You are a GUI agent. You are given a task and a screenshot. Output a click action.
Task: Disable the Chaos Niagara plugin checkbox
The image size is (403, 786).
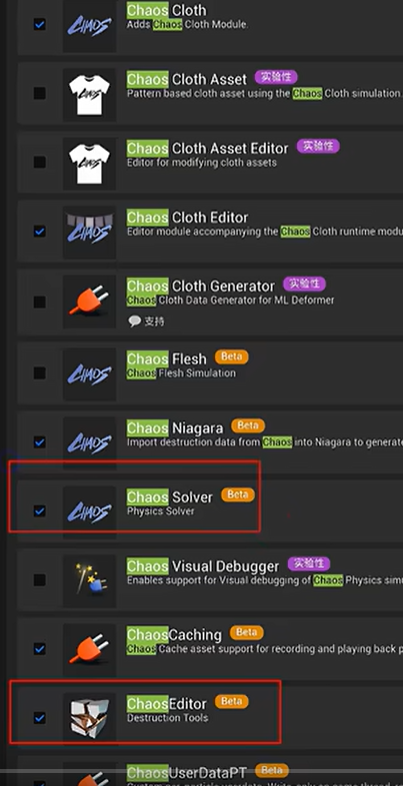[39, 442]
